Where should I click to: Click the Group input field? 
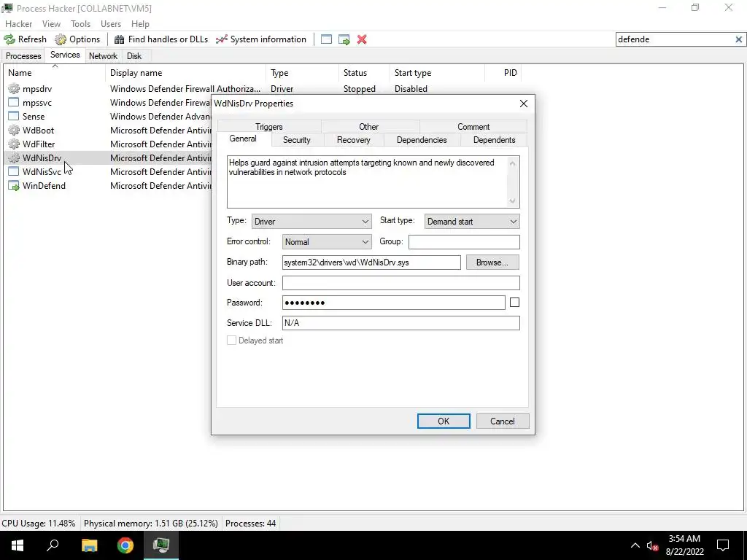[464, 242]
